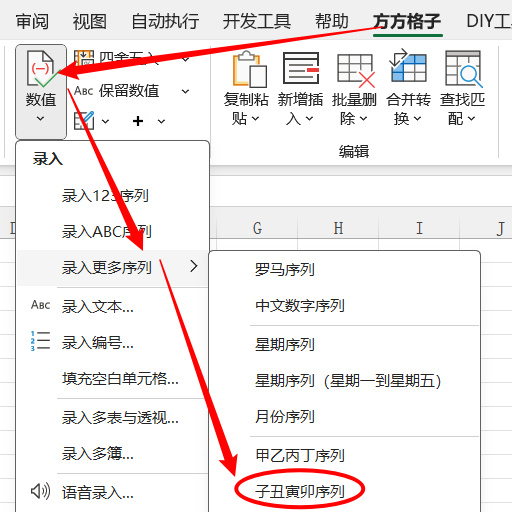This screenshot has height=512, width=512.
Task: Open the 审阅 ribbon tab
Action: click(32, 22)
